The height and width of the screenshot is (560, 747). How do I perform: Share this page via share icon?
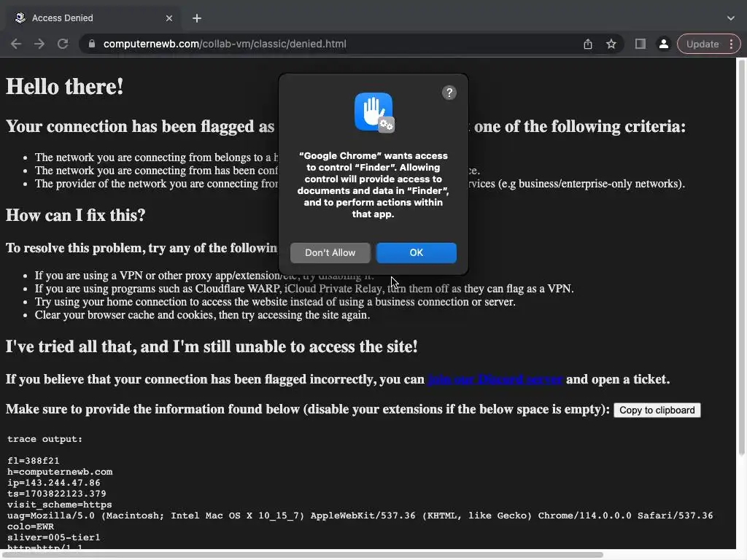[x=588, y=44]
